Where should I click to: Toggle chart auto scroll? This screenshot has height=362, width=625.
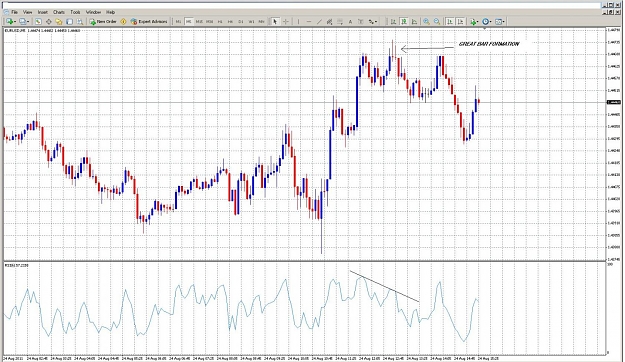450,22
